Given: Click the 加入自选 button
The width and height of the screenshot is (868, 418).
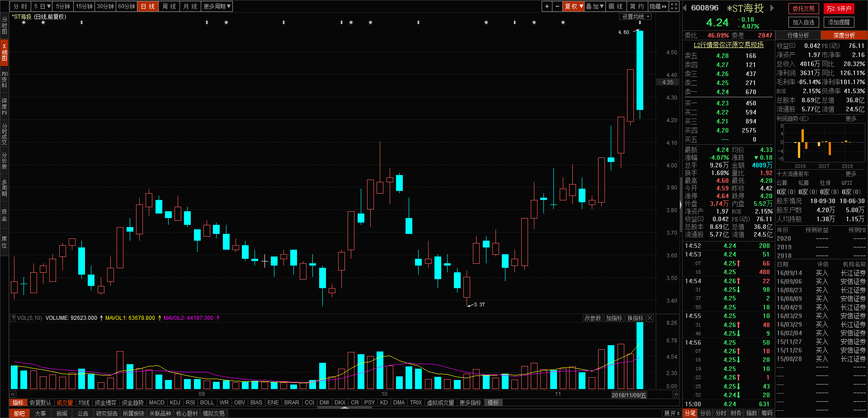Looking at the screenshot, I should click(803, 22).
